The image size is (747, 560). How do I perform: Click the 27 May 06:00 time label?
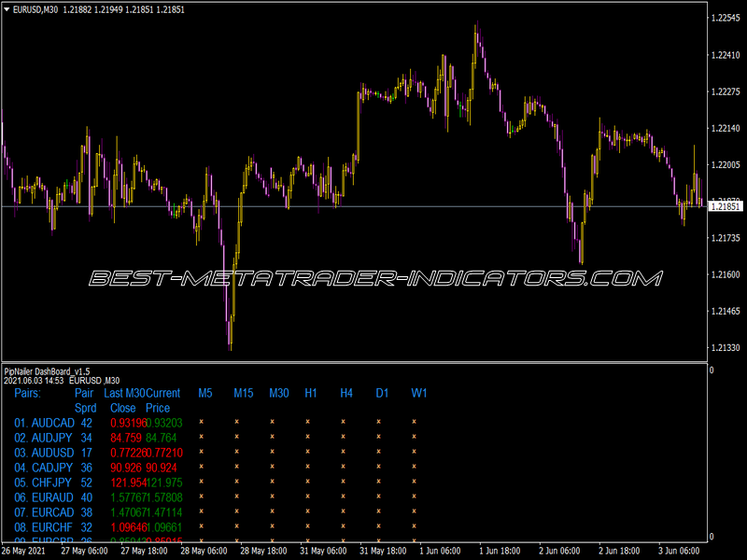tap(84, 551)
